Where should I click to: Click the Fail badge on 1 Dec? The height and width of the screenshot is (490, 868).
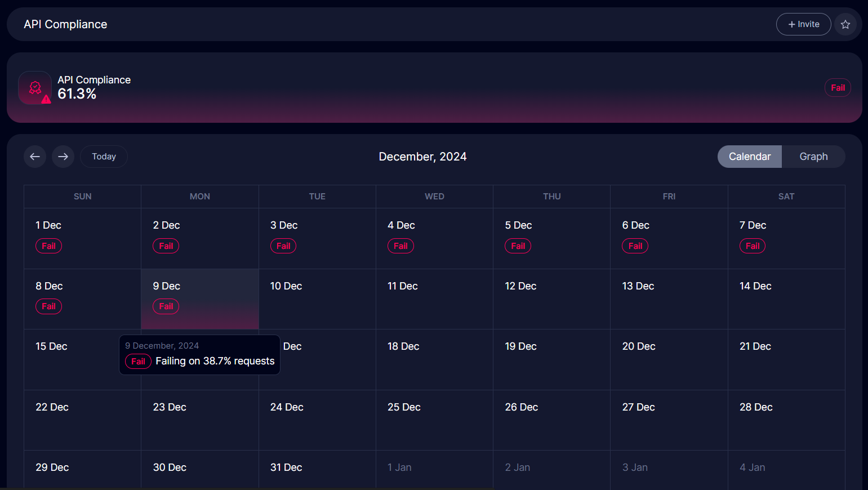click(x=48, y=246)
